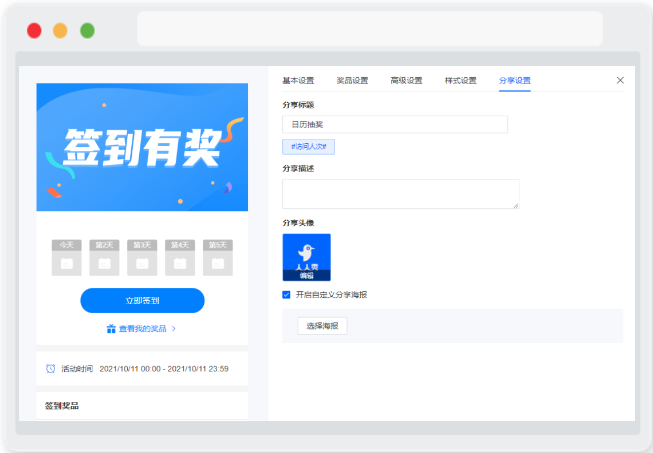Edit the 人人秀 share avatar image

click(307, 257)
